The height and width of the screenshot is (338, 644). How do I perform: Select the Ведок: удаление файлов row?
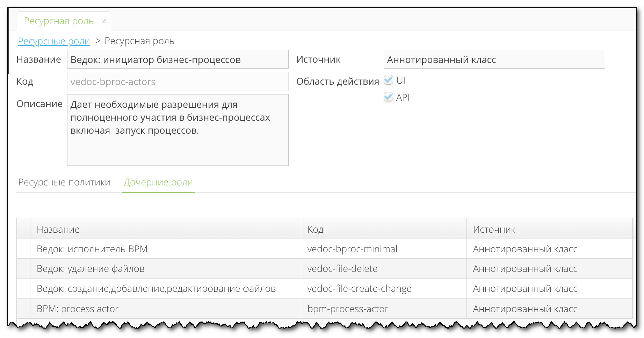91,269
